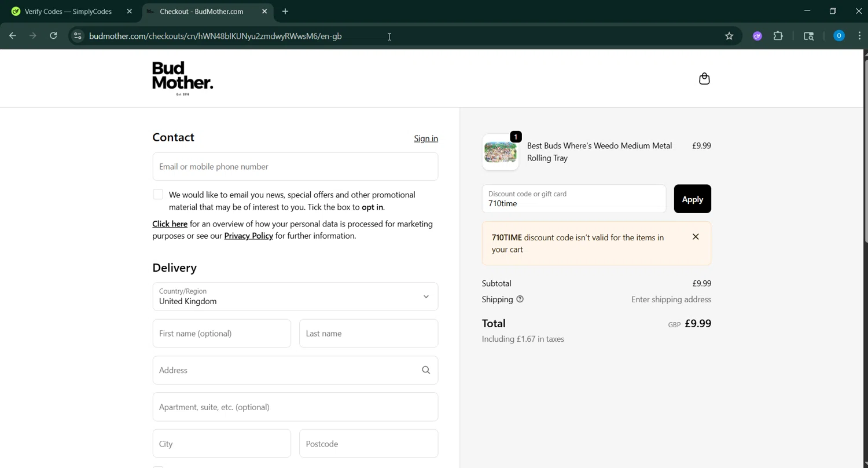
Task: Click the page vertical scrollbar
Action: (865, 151)
